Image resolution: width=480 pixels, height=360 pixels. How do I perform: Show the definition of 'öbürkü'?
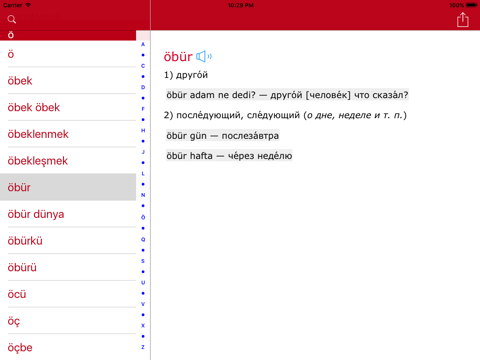click(x=68, y=241)
